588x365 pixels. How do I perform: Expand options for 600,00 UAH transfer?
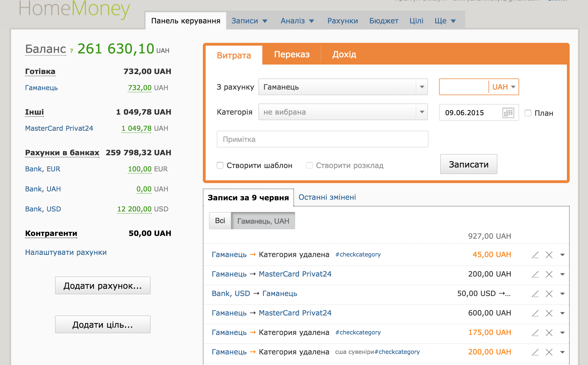tap(562, 313)
